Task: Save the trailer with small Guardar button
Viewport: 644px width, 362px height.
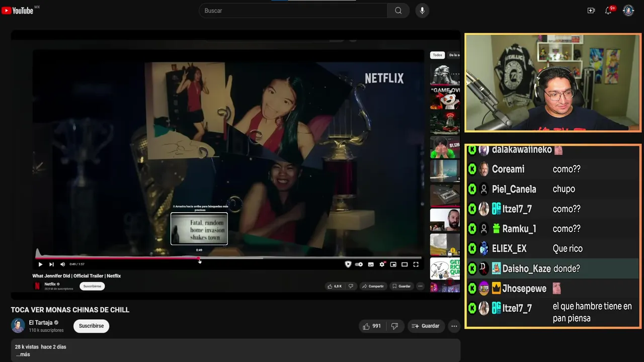Action: [401, 286]
